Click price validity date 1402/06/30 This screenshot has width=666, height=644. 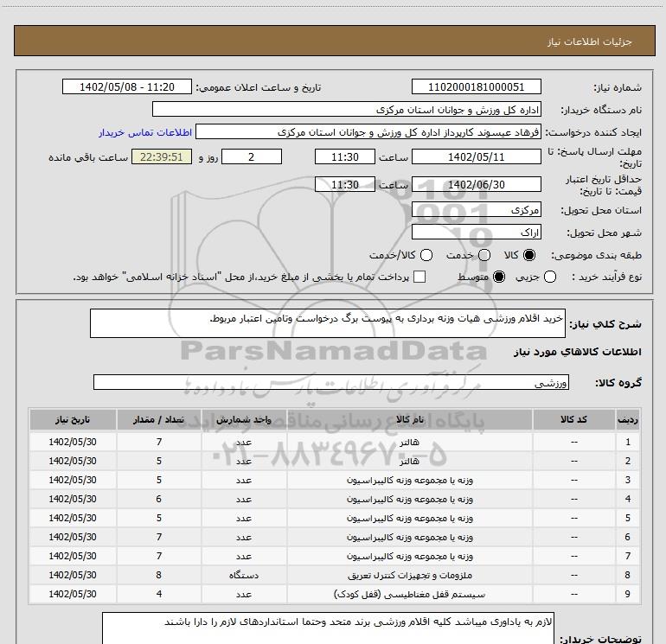coord(476,185)
